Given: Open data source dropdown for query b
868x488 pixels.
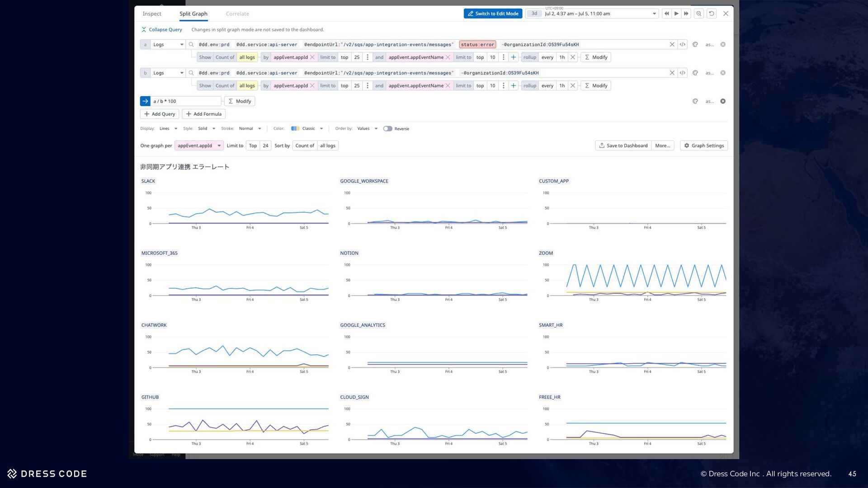Looking at the screenshot, I should tap(168, 73).
